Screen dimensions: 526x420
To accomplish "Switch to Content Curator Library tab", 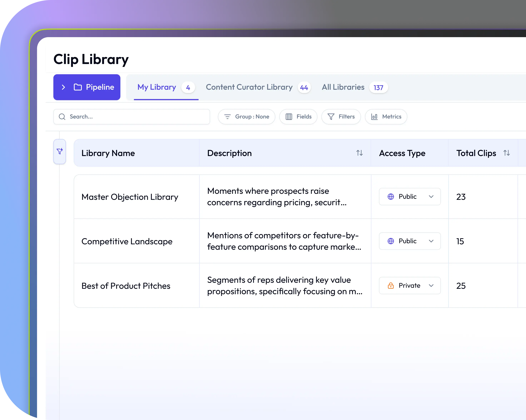I will coord(249,87).
